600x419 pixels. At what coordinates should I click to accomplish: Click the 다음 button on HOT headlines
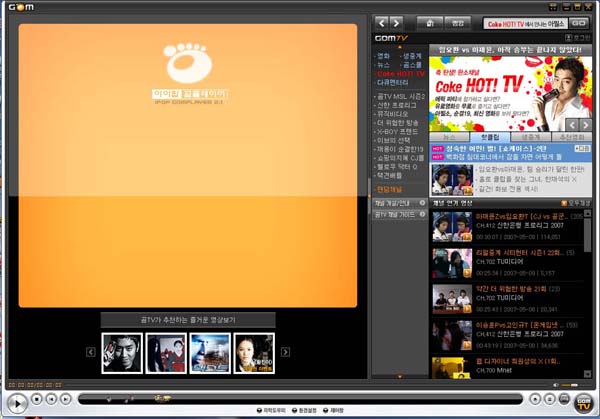tap(582, 148)
